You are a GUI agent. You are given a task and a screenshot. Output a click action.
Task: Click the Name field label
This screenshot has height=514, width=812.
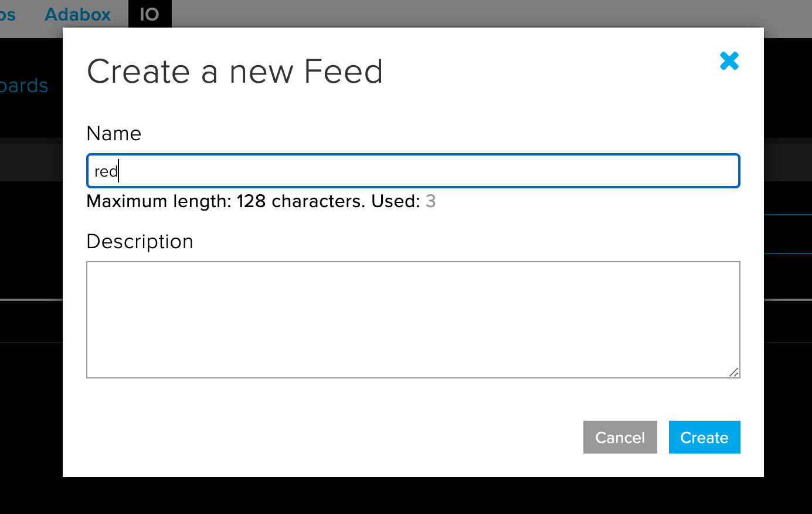click(114, 134)
